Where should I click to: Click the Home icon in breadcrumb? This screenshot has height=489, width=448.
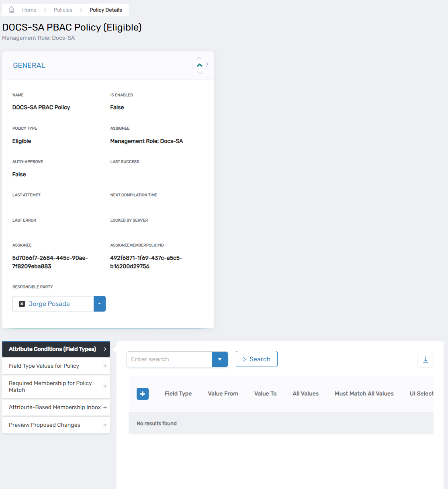[12, 10]
